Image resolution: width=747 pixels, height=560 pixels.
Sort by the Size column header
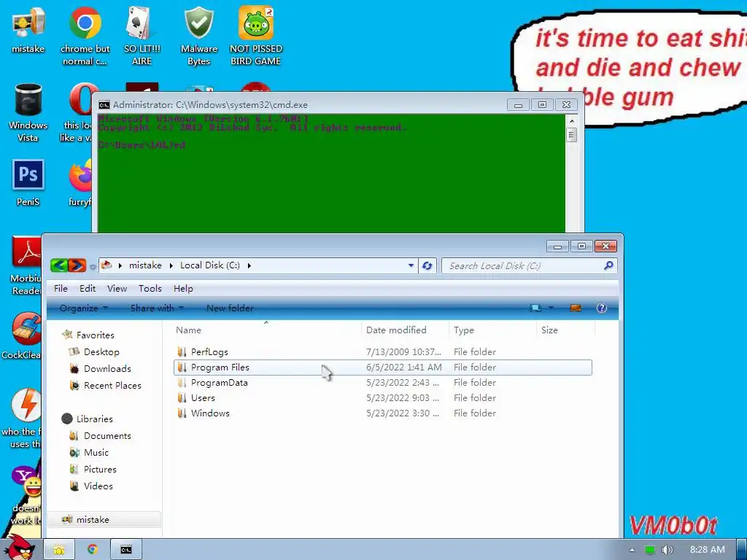tap(565, 330)
